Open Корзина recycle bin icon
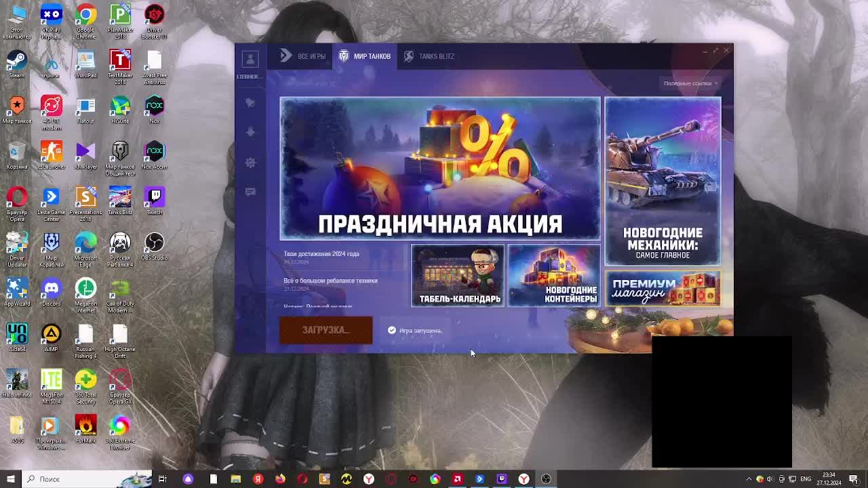This screenshot has height=488, width=868. click(17, 155)
